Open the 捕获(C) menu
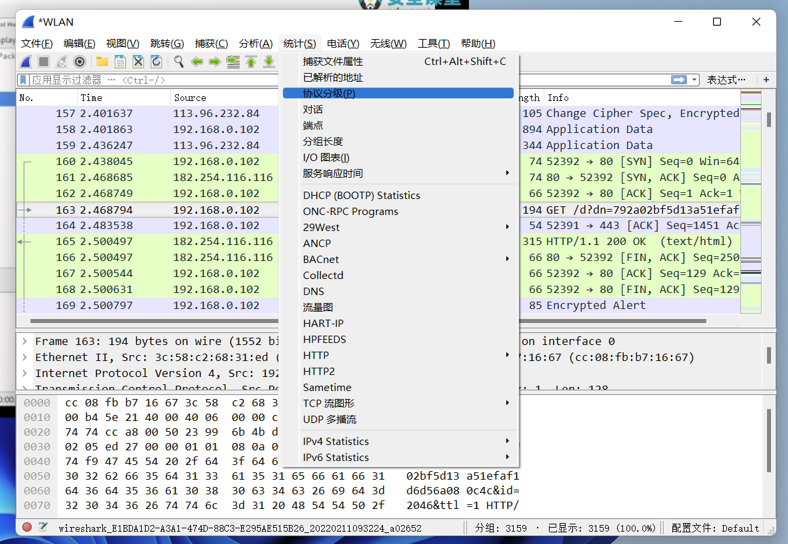 (x=212, y=44)
